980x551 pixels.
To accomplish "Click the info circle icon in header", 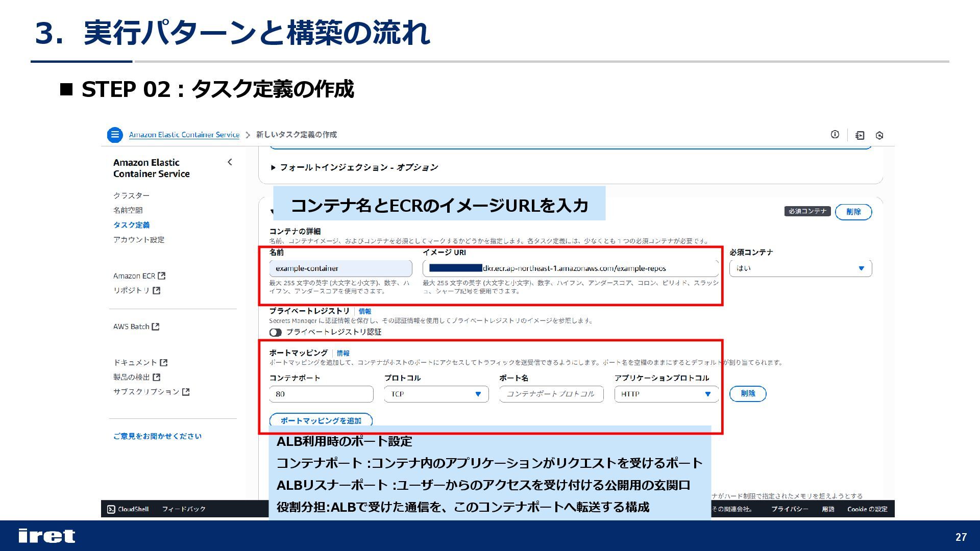I will click(835, 135).
